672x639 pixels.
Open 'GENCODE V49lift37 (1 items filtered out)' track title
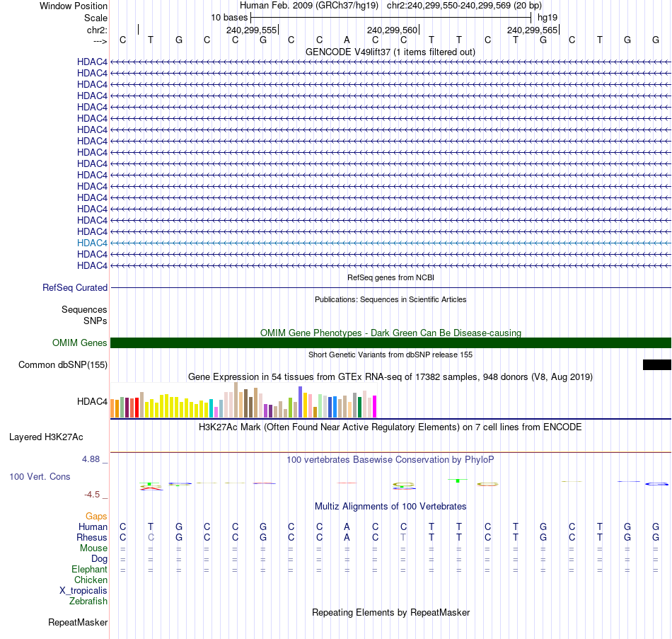pyautogui.click(x=390, y=52)
